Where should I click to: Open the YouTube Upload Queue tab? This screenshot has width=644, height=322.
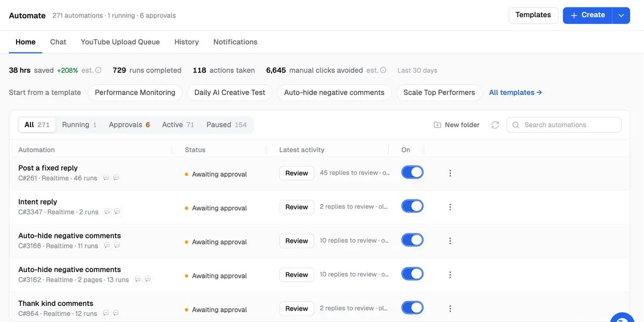[x=120, y=42]
